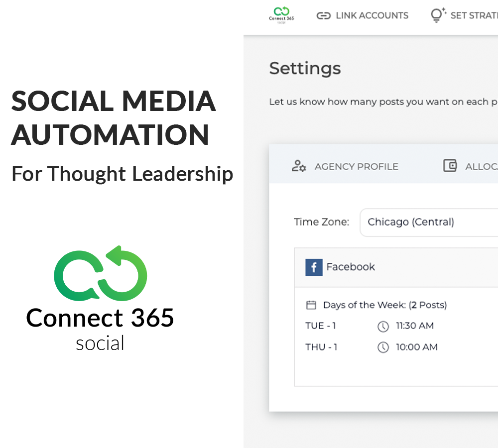Viewport: 498px width, 448px height.
Task: Switch to the AGENCY PROFILE tab
Action: click(x=356, y=167)
